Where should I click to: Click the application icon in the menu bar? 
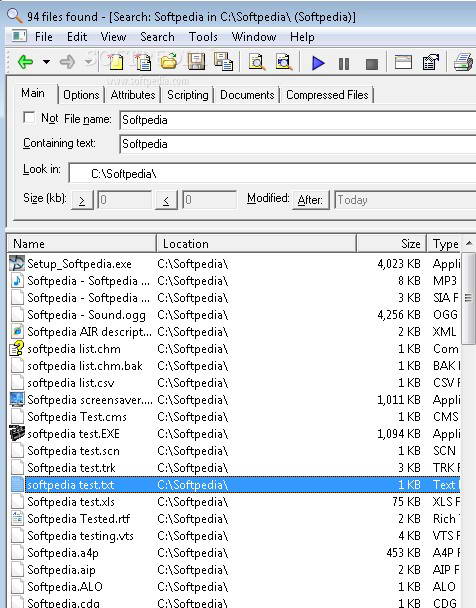(19, 36)
